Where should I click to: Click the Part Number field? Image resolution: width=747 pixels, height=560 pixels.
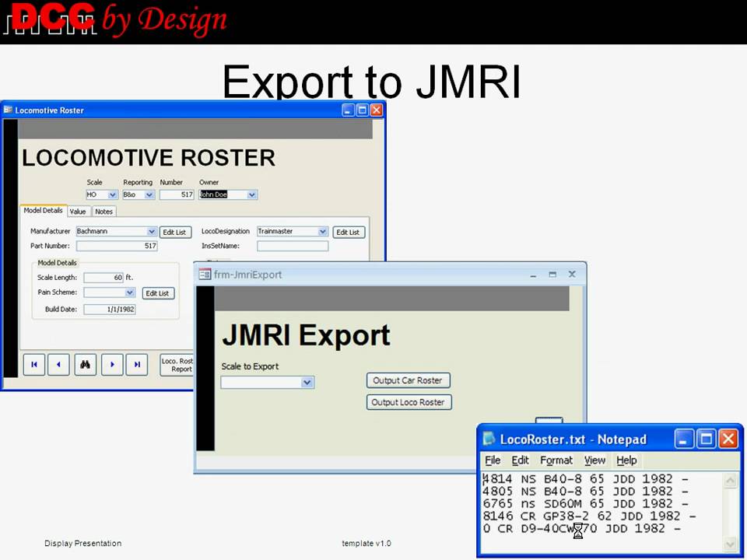pos(117,246)
